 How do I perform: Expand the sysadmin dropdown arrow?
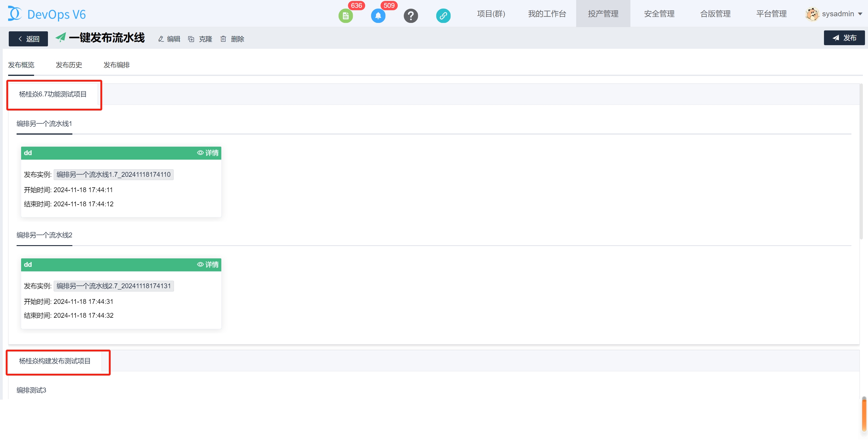pyautogui.click(x=860, y=14)
